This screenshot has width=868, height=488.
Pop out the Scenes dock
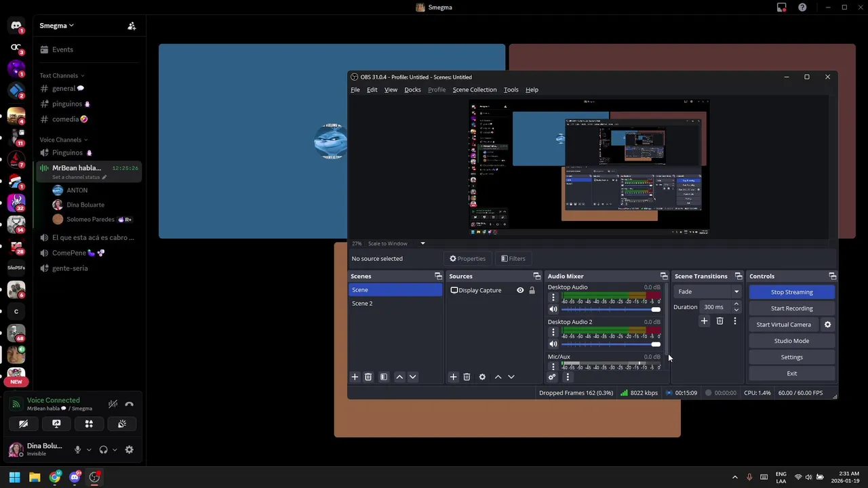click(x=438, y=276)
